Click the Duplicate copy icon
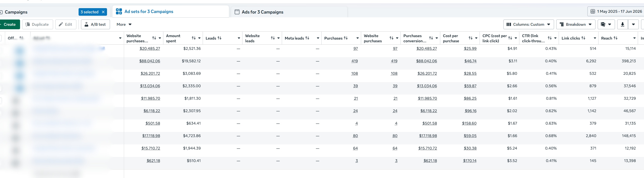The image size is (644, 178). (28, 24)
